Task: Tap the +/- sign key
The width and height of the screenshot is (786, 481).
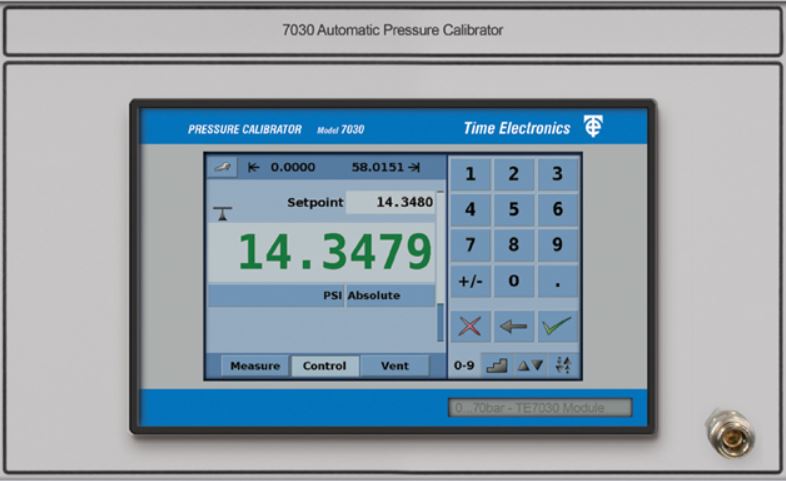Action: pos(470,281)
